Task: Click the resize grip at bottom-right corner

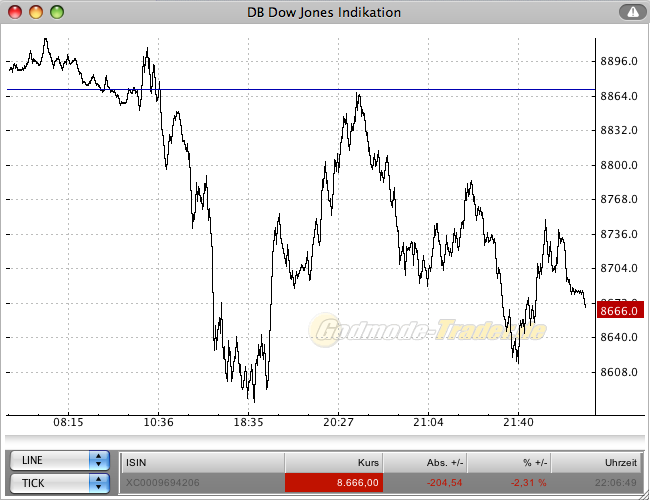Action: pos(644,495)
